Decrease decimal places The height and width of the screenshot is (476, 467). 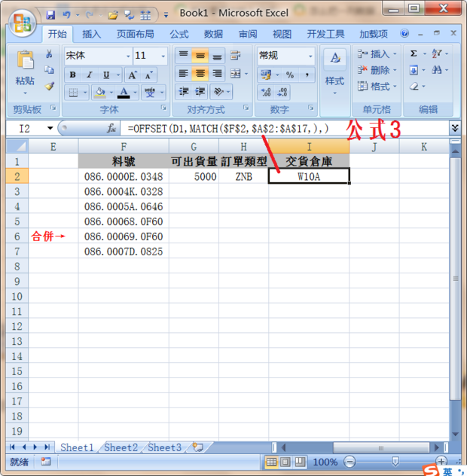282,93
